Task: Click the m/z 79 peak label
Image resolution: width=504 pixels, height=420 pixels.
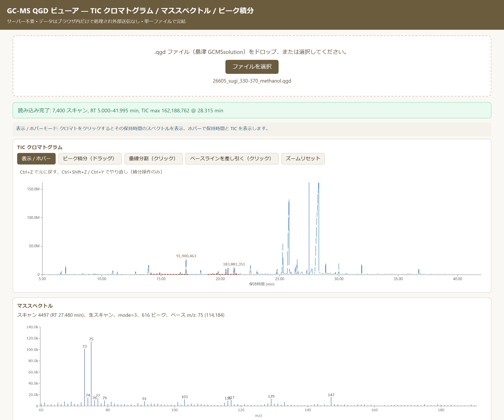Action: coord(105,398)
